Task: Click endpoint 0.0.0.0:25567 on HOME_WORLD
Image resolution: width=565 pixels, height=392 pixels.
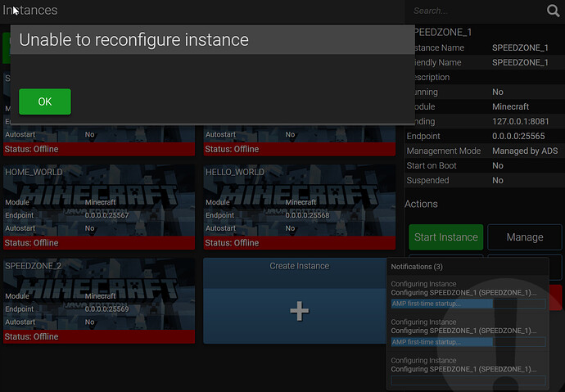Action: click(106, 215)
